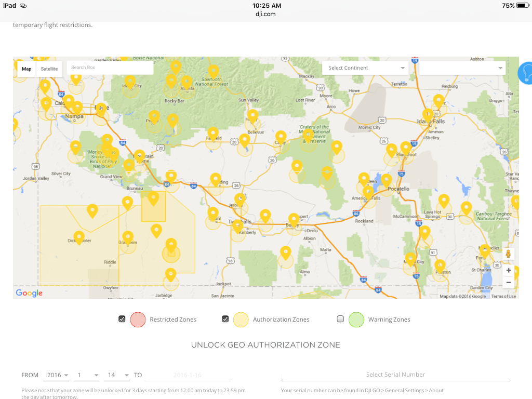Viewport: 532px width, 399px height.
Task: Click the Google logo on the map
Action: coord(29,293)
